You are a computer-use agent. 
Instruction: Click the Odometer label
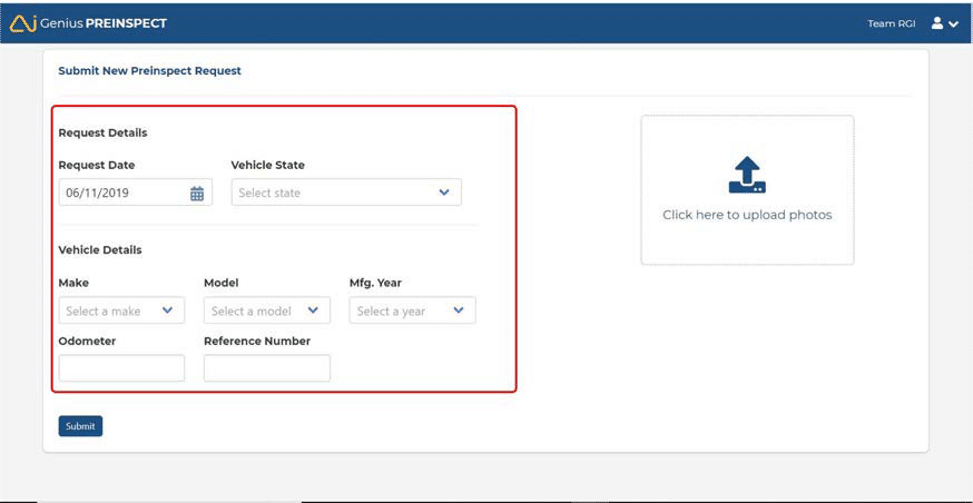(x=87, y=341)
